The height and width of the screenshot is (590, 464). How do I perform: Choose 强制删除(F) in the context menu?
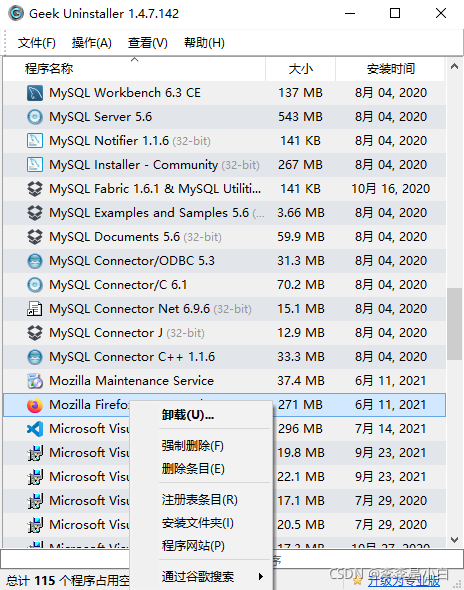click(x=193, y=446)
